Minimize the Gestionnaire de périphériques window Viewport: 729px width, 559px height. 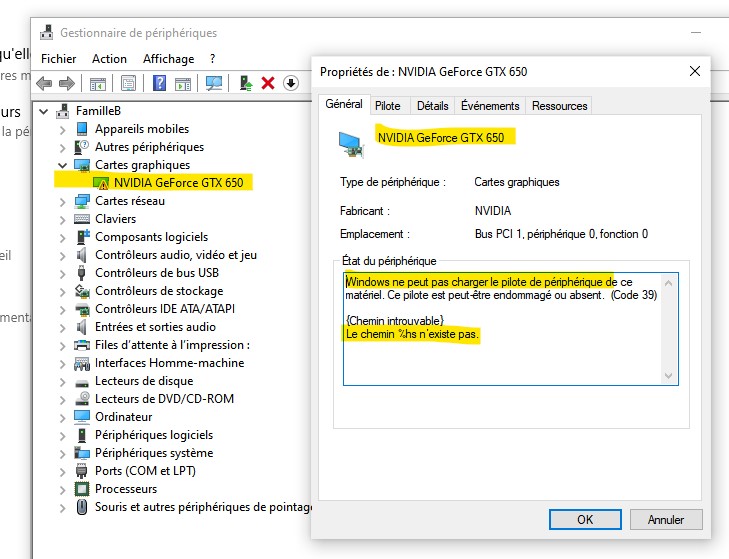(696, 33)
